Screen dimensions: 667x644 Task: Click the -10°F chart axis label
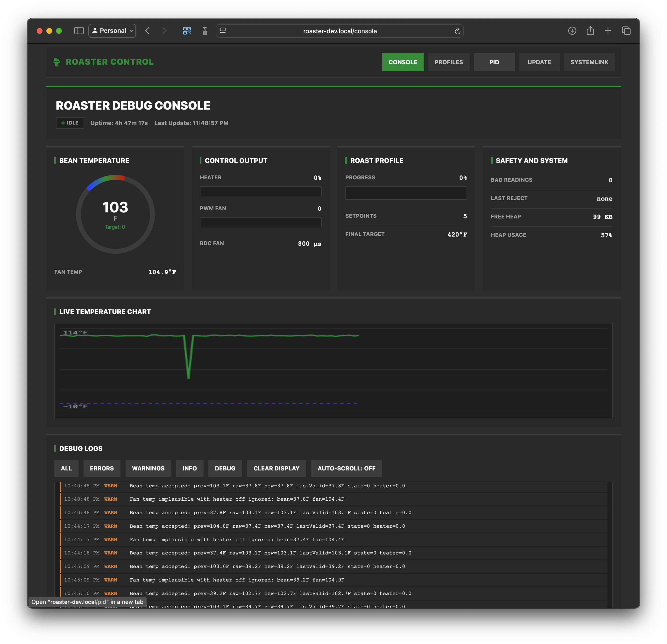pos(75,406)
